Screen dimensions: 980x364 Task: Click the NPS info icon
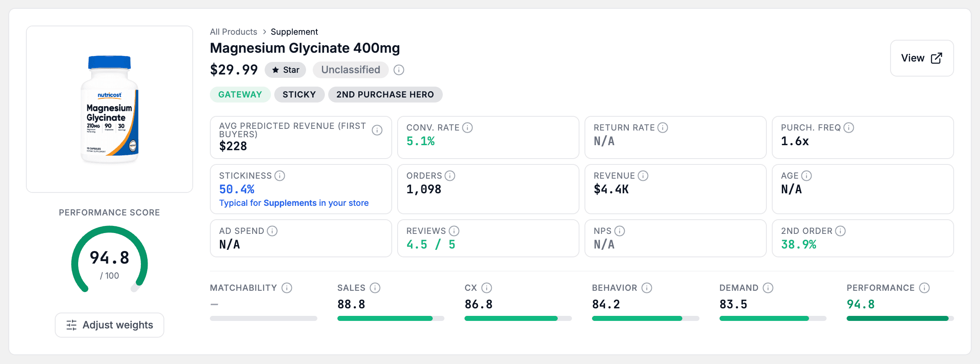620,231
